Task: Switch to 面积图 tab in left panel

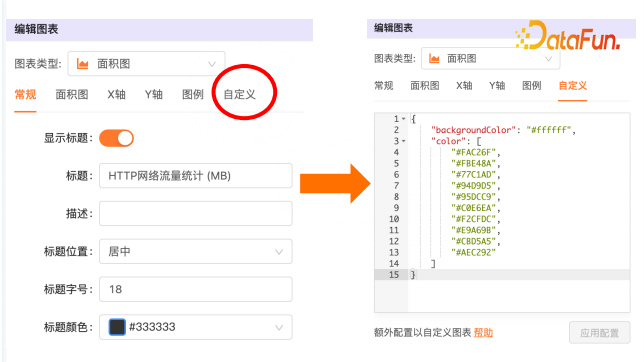Action: [72, 95]
